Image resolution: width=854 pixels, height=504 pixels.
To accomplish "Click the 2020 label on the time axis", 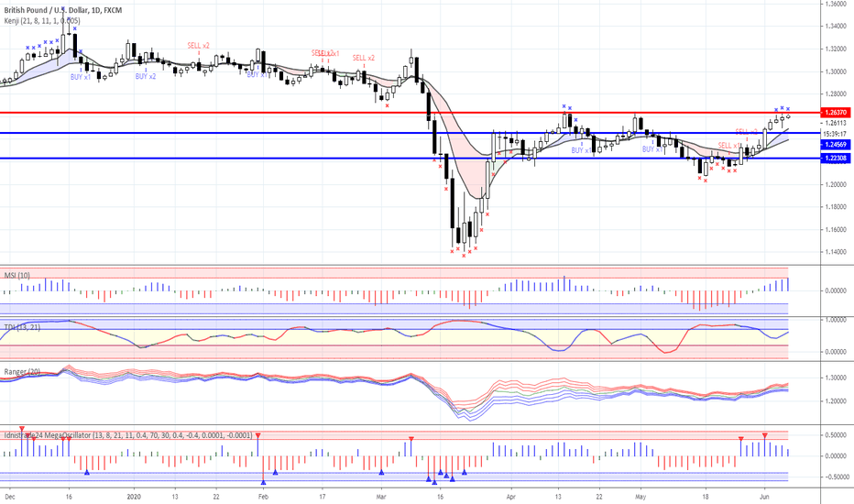I will click(x=134, y=497).
